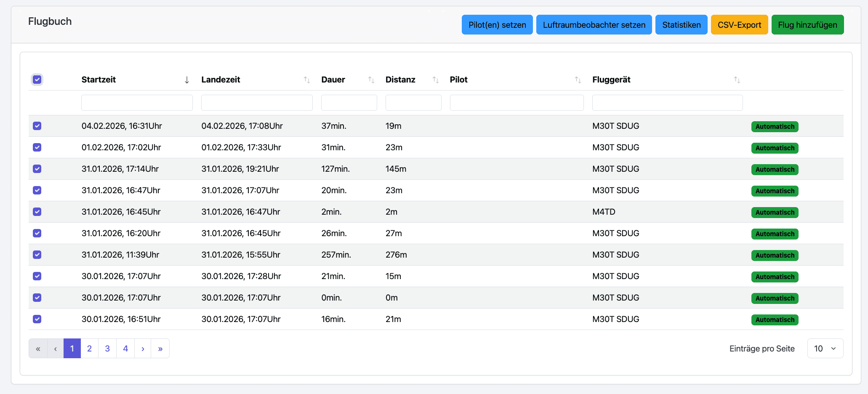868x394 pixels.
Task: Sort flights by Distanz column icon
Action: [435, 80]
